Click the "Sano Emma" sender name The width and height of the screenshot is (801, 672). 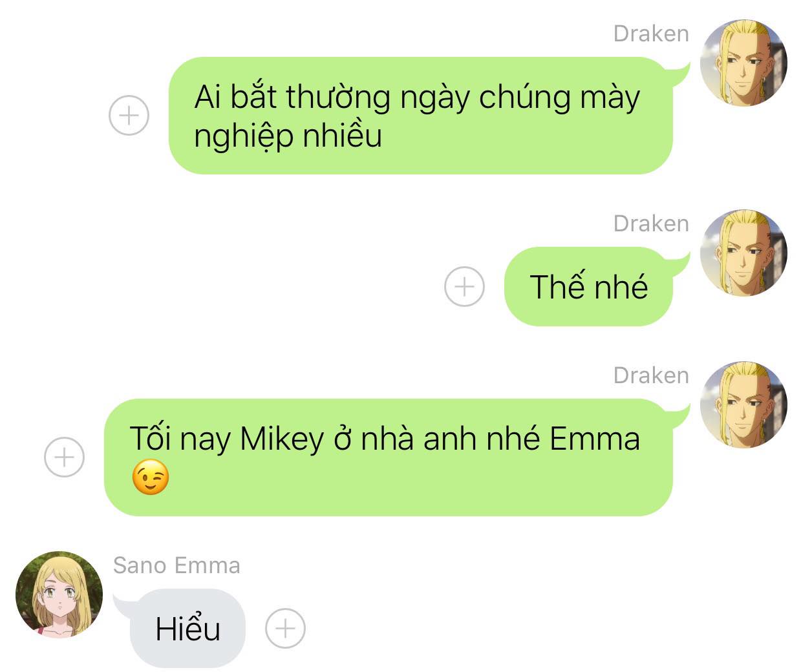tap(176, 565)
